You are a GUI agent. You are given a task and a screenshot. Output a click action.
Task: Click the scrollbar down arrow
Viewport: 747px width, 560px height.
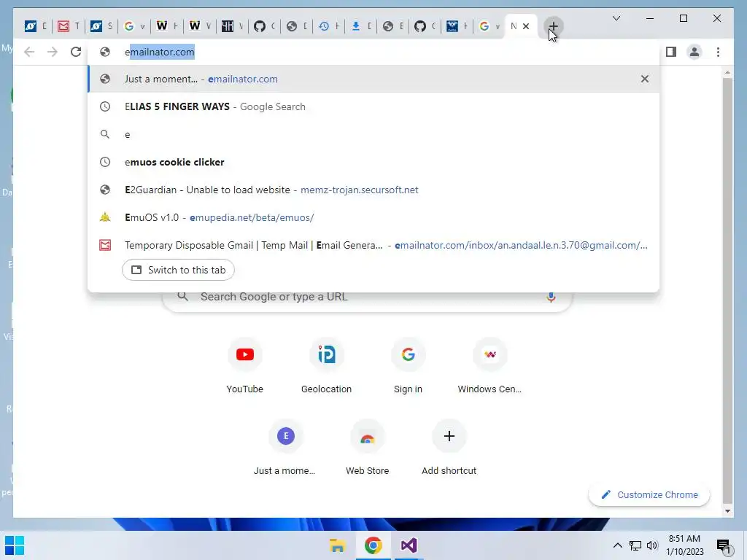coord(727,511)
